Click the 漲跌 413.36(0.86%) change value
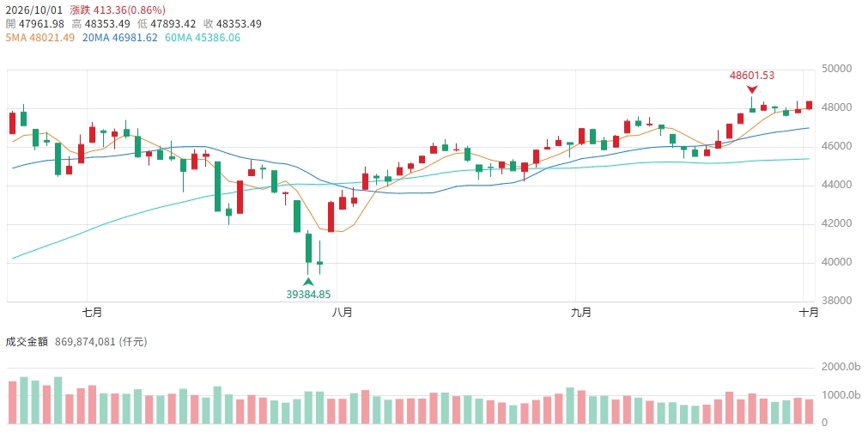This screenshot has height=433, width=868. [118, 10]
